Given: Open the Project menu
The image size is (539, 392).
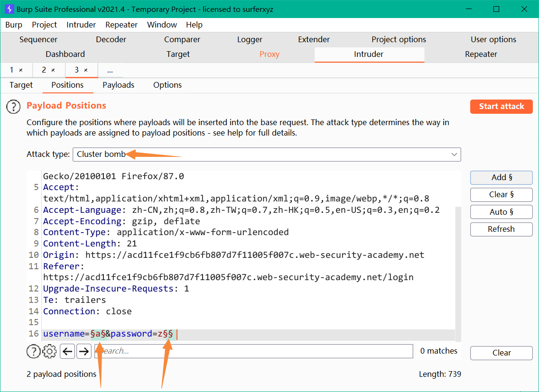Looking at the screenshot, I should [44, 25].
